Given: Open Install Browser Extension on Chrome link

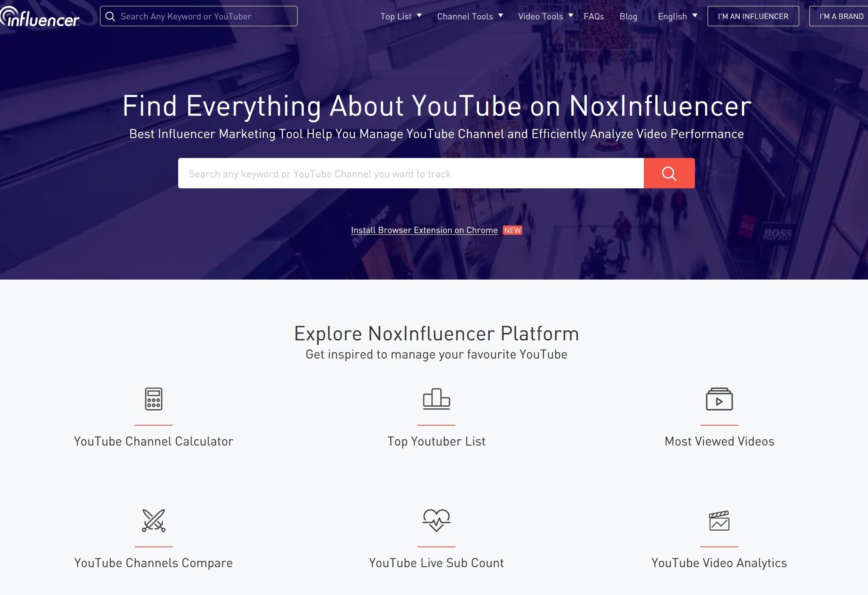Looking at the screenshot, I should click(x=424, y=230).
